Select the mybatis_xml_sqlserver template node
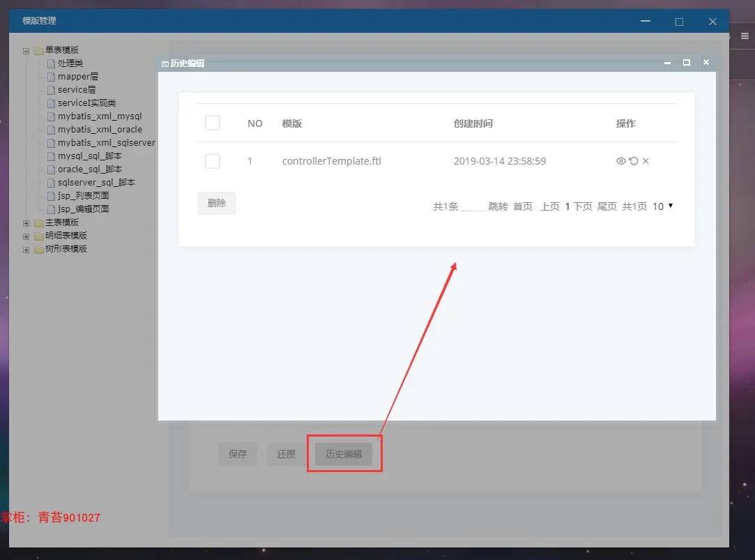Image resolution: width=755 pixels, height=560 pixels. (107, 142)
